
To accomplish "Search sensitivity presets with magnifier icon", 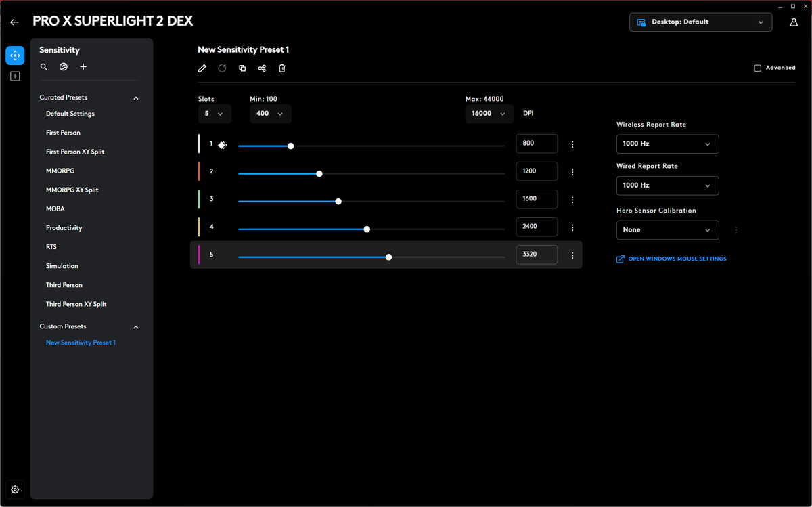I will click(43, 67).
